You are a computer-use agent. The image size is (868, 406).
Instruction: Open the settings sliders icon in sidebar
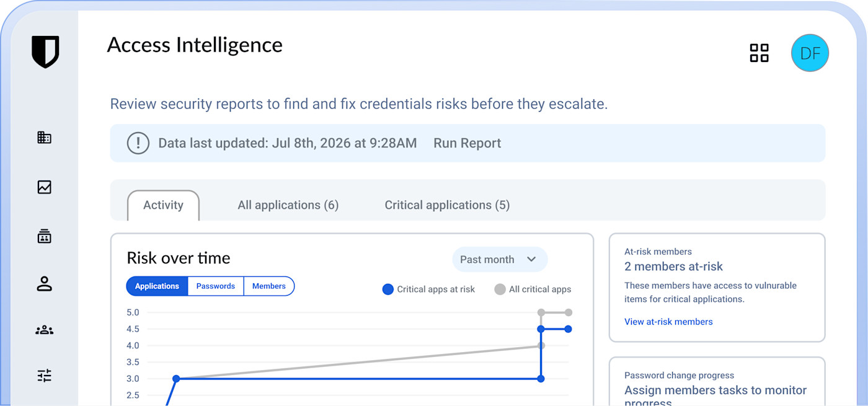[44, 376]
